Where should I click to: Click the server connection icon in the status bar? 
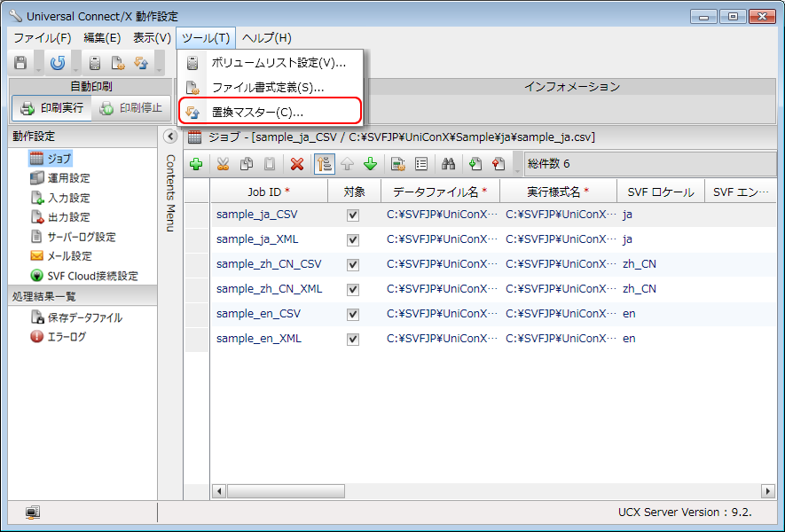(x=33, y=512)
